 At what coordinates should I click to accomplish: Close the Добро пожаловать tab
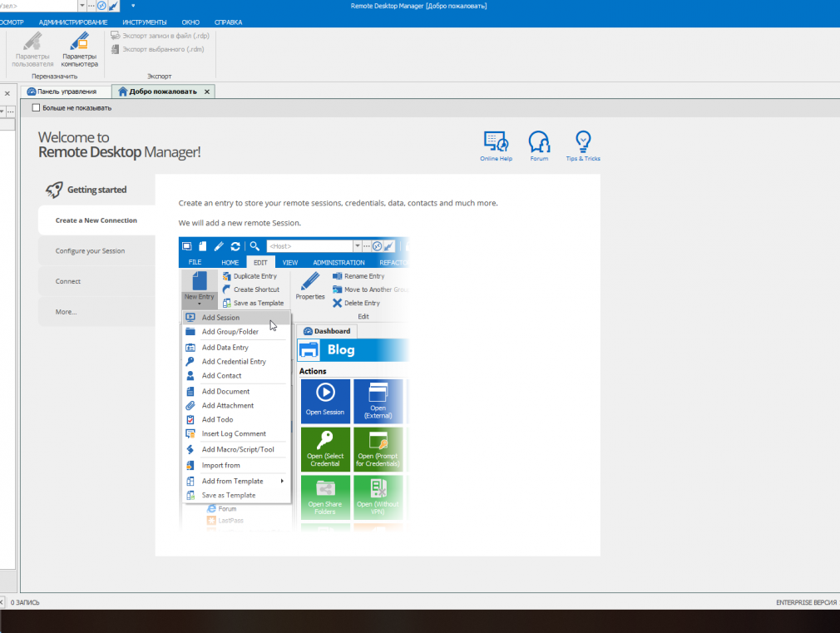(207, 91)
